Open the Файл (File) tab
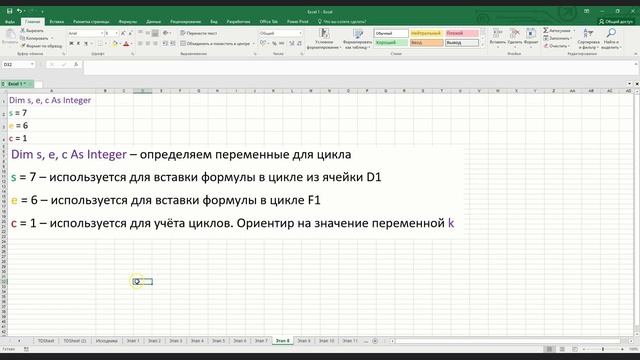 [x=10, y=22]
